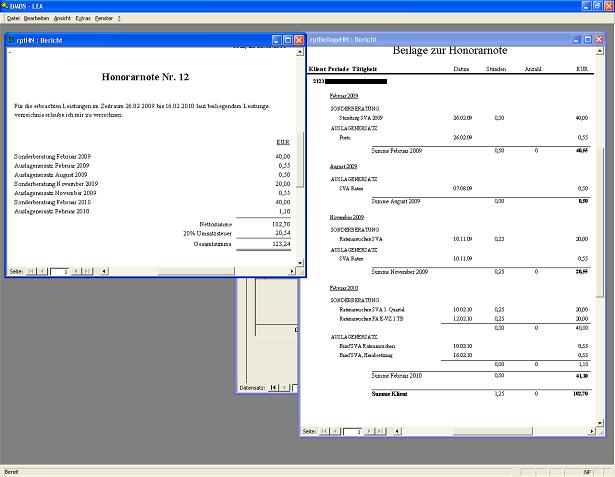Open the Extras menu
The height and width of the screenshot is (477, 615).
[x=83, y=18]
